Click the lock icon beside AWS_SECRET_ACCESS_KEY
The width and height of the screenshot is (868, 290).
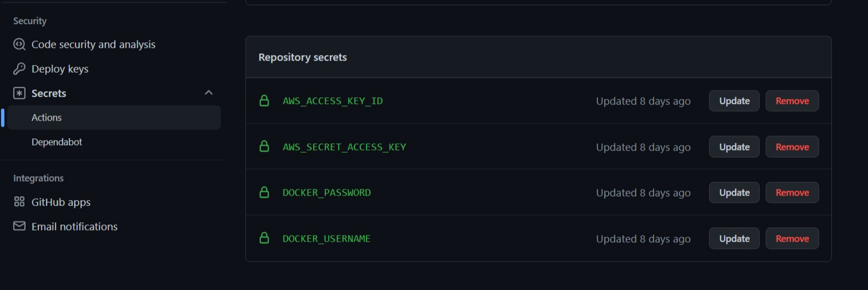tap(264, 146)
